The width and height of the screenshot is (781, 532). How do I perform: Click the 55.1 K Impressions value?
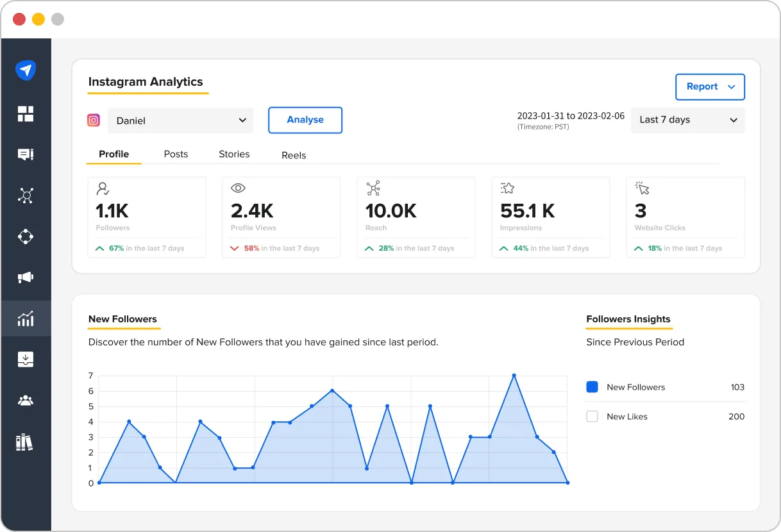click(x=528, y=210)
